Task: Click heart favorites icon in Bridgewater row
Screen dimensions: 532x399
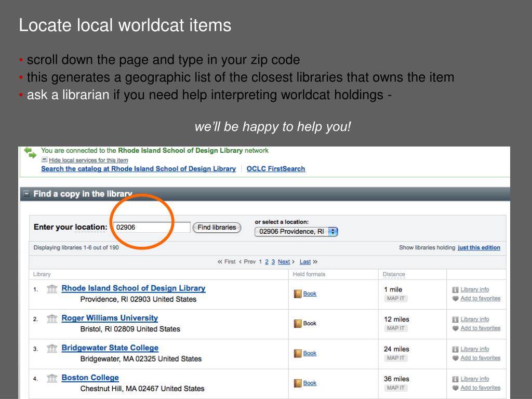Action: (x=455, y=358)
